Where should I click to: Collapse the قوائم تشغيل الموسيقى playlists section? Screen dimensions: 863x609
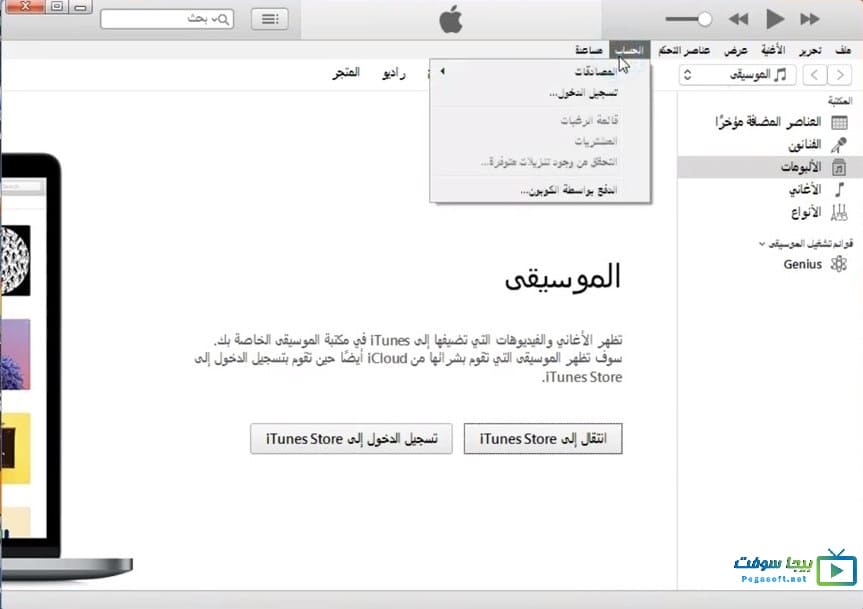[x=762, y=244]
